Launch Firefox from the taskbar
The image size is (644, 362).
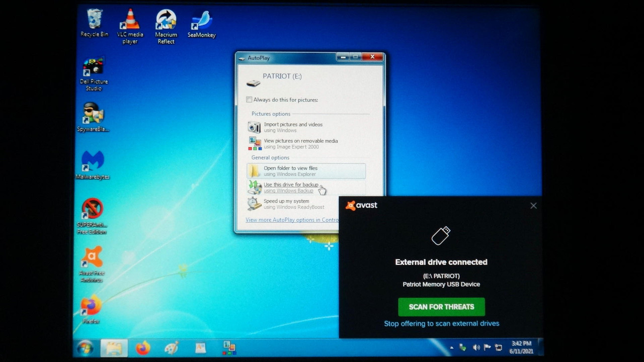pyautogui.click(x=143, y=348)
